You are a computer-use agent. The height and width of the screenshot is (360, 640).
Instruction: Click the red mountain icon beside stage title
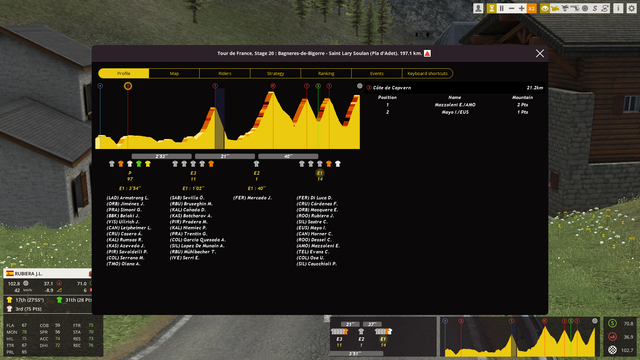click(x=427, y=53)
